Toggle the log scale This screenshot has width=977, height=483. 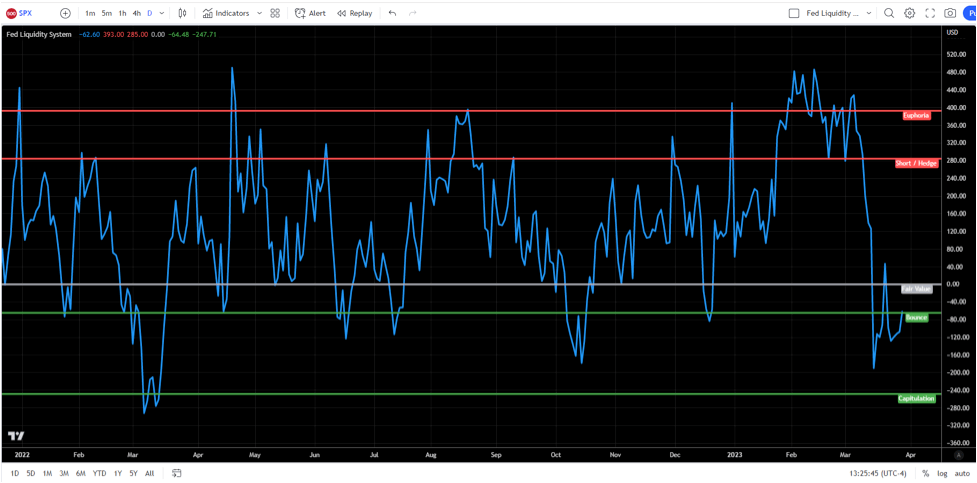tap(942, 473)
